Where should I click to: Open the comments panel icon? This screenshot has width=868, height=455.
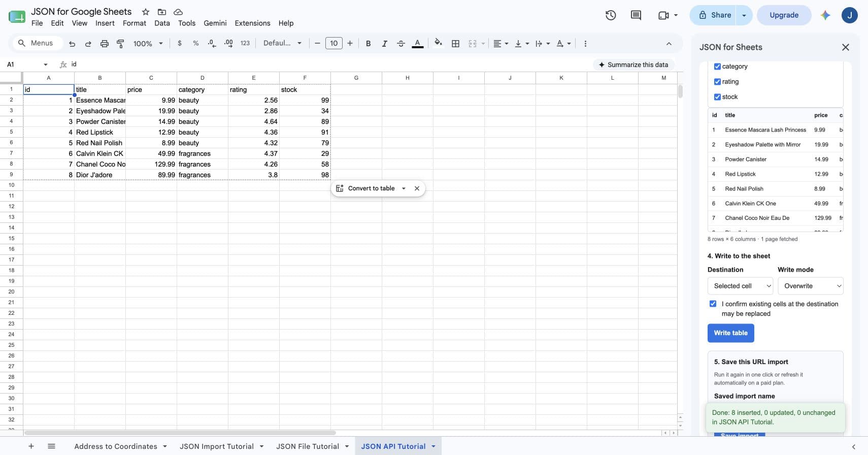[636, 15]
